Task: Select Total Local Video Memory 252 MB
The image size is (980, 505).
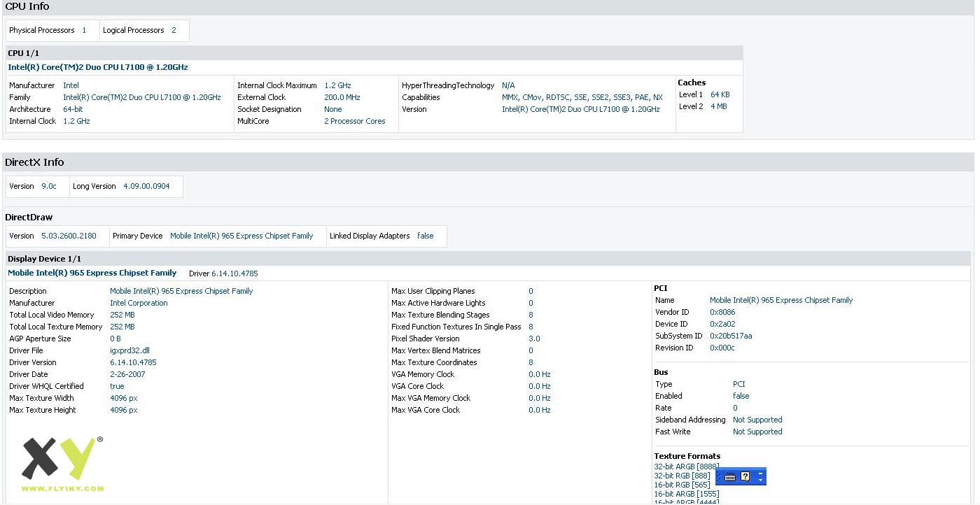Action: pyautogui.click(x=122, y=315)
